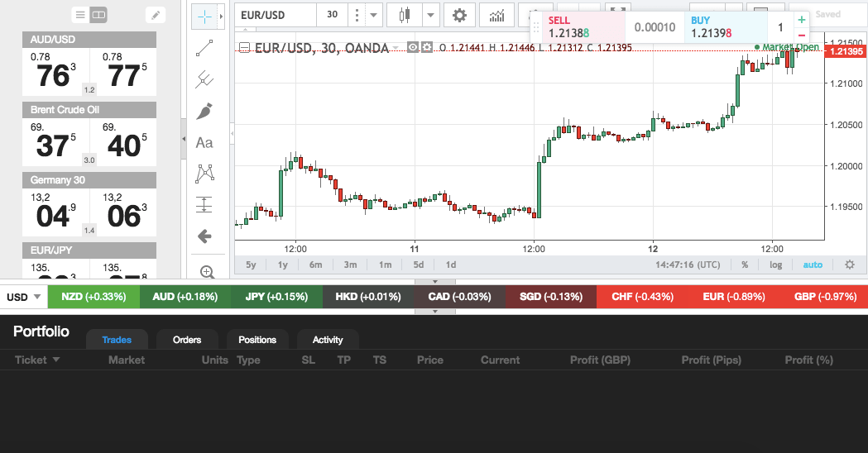
Task: Choose candlestick chart style button
Action: point(405,15)
